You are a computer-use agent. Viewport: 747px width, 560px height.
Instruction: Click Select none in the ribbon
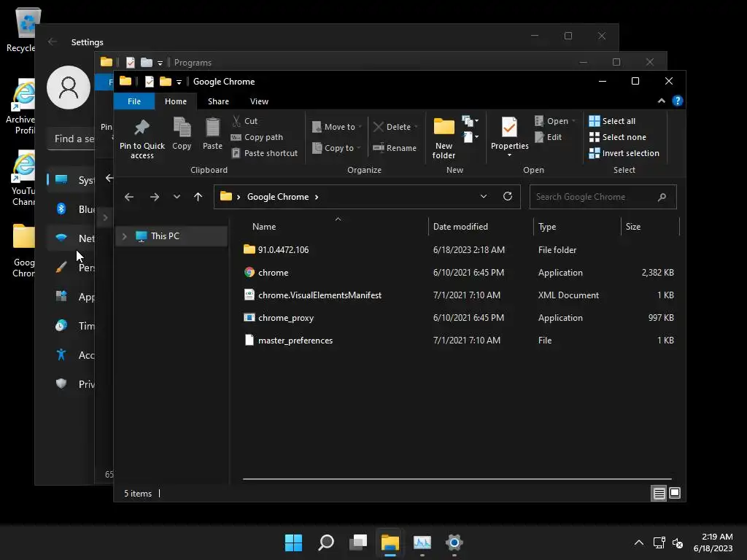618,137
